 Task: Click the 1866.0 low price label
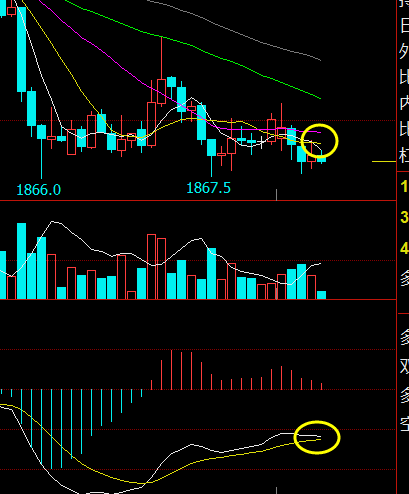click(38, 190)
